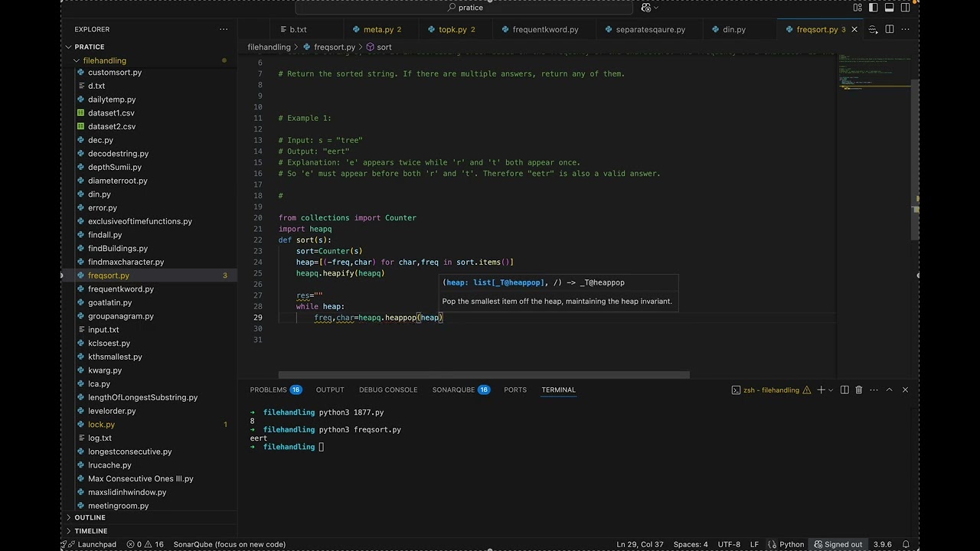The width and height of the screenshot is (980, 551).
Task: Open the new terminal profile dropdown arrow
Action: pos(831,390)
